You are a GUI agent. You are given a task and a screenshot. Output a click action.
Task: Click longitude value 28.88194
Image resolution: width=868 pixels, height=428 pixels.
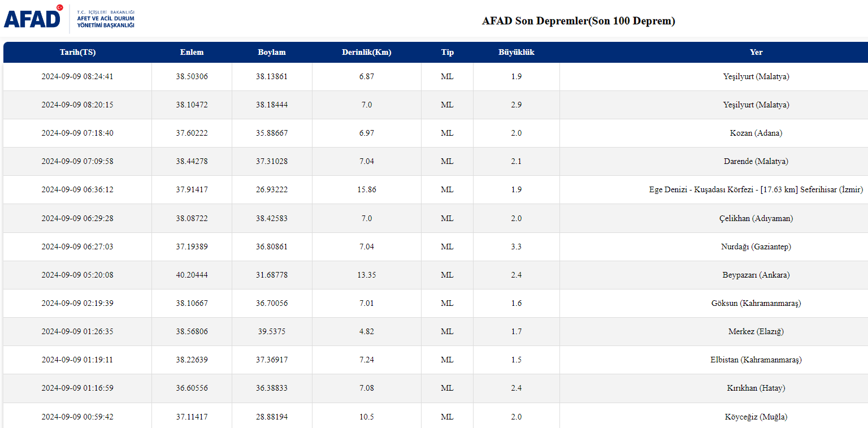[x=272, y=417]
